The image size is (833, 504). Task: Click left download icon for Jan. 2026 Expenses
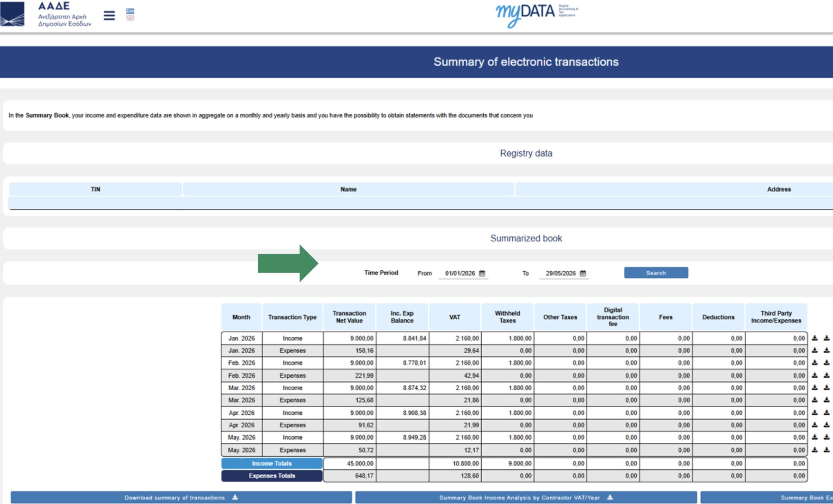[x=814, y=350]
